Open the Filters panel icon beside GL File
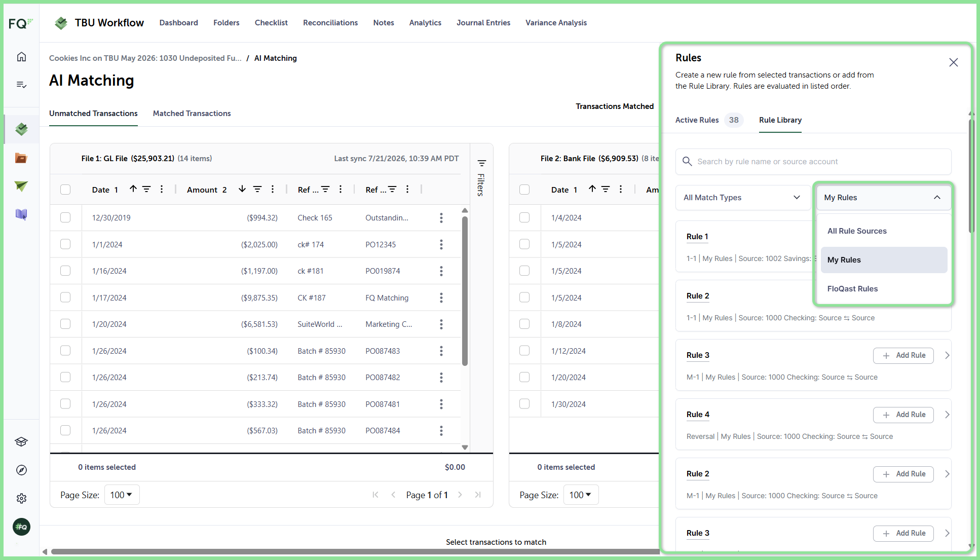The height and width of the screenshot is (560, 980). tap(481, 163)
